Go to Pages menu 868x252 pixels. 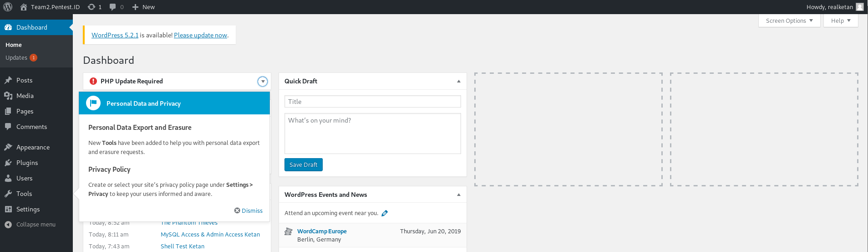tap(36, 111)
